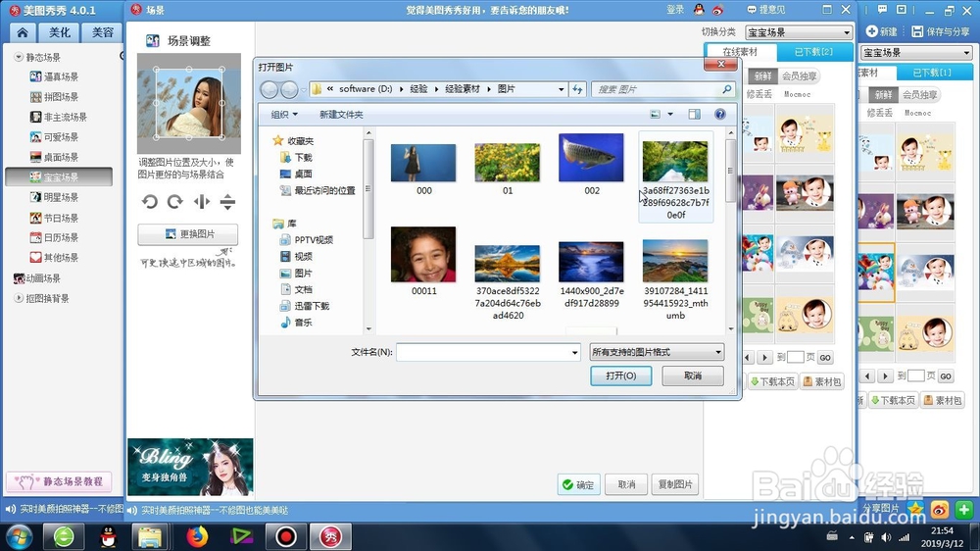The width and height of the screenshot is (980, 551).
Task: Select 可爱场景 in scene list
Action: pos(54,137)
